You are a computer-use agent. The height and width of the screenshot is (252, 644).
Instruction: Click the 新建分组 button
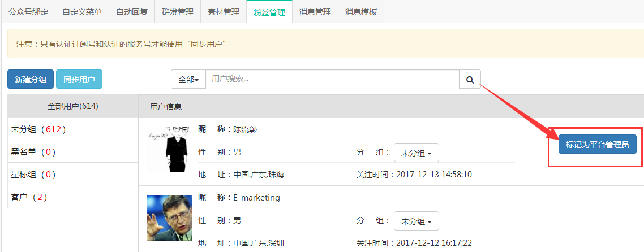pos(31,80)
